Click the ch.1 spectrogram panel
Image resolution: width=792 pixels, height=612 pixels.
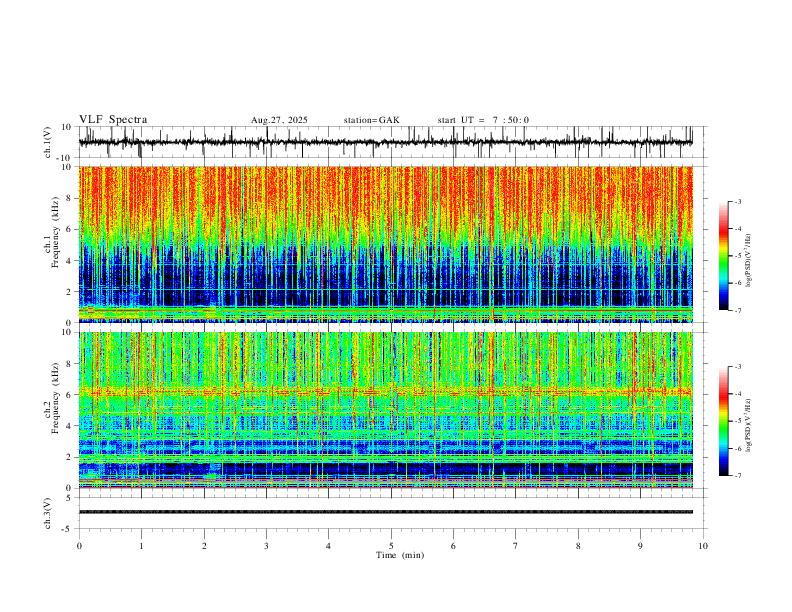pyautogui.click(x=385, y=244)
